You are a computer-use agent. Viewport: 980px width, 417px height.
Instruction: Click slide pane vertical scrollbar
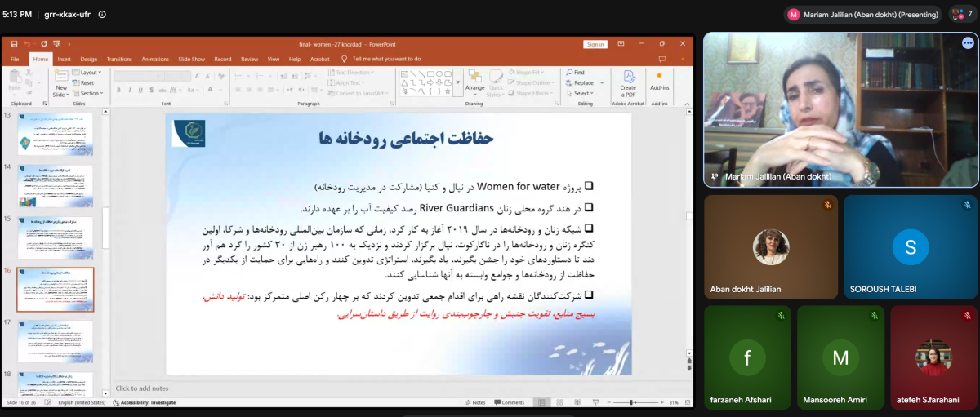point(105,228)
